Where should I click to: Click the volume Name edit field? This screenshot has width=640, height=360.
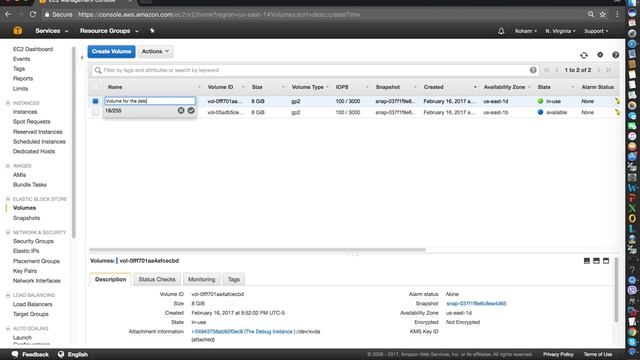150,101
